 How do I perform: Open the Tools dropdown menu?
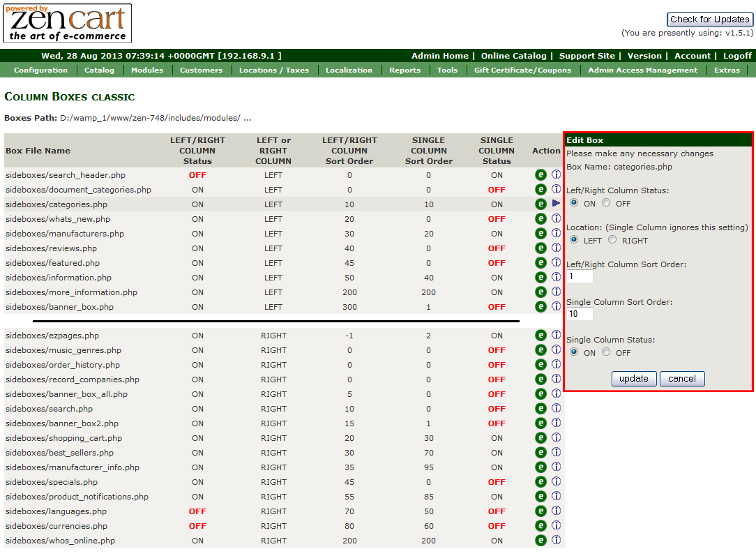coord(447,70)
